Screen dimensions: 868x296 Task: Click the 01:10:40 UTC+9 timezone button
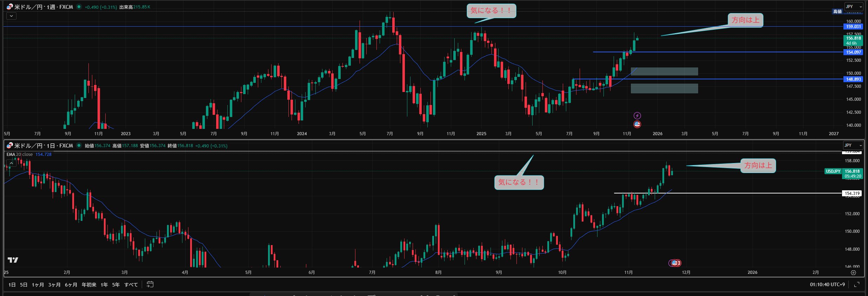827,284
